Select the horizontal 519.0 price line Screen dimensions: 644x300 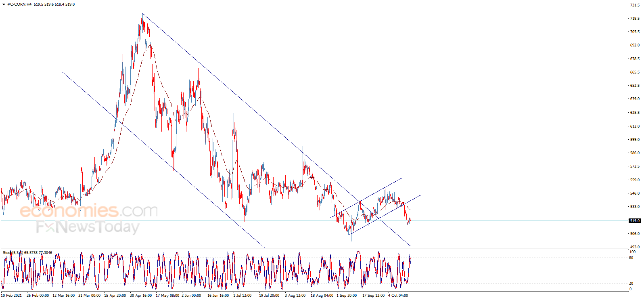click(315, 220)
